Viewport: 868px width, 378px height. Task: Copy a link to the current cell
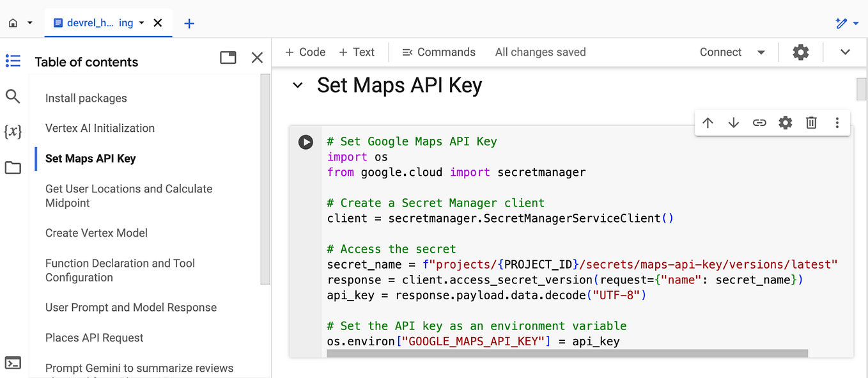759,122
